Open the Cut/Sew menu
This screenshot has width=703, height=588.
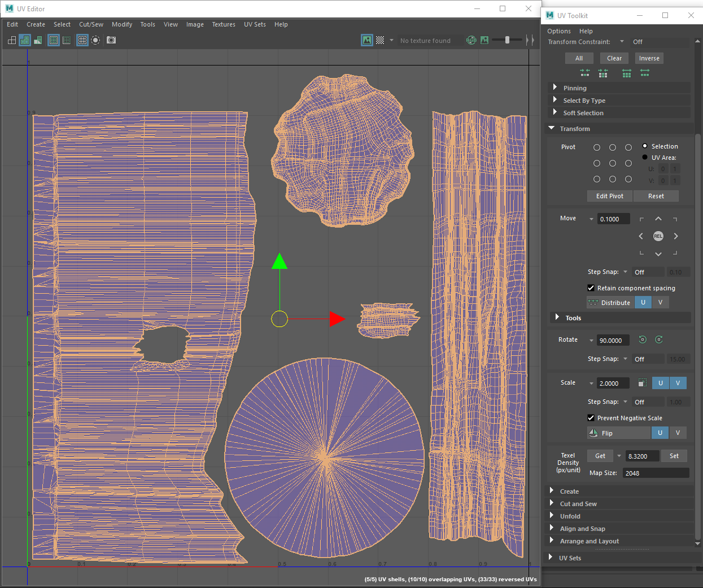[91, 24]
